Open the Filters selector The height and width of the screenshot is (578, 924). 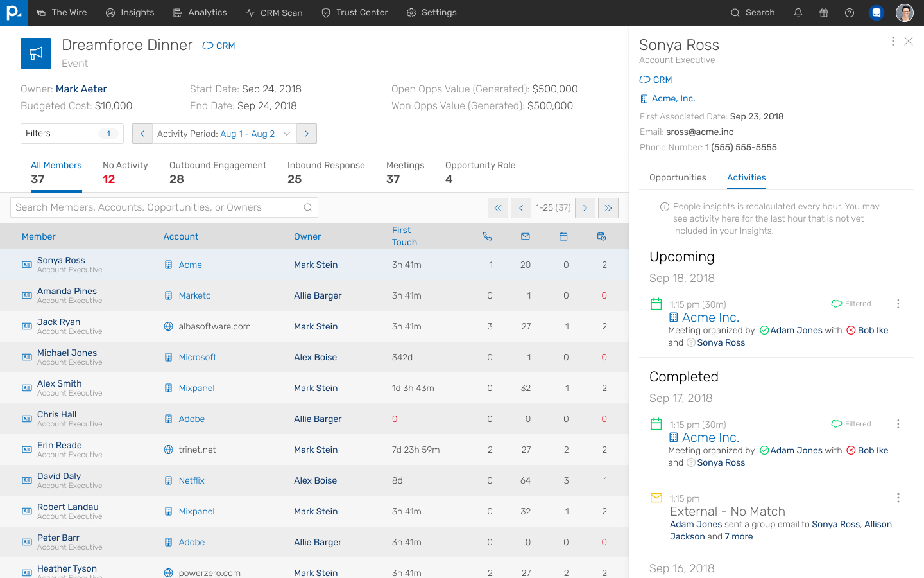tap(72, 134)
